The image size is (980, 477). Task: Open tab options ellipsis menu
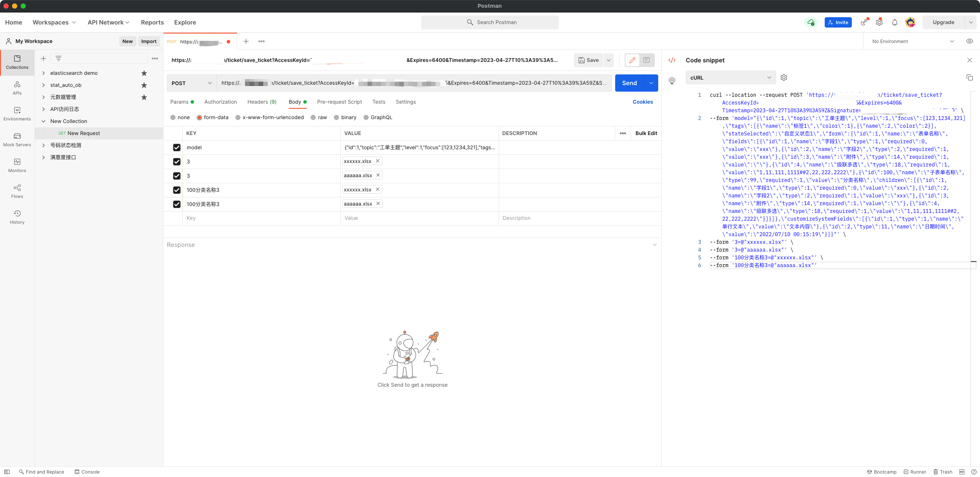point(262,41)
